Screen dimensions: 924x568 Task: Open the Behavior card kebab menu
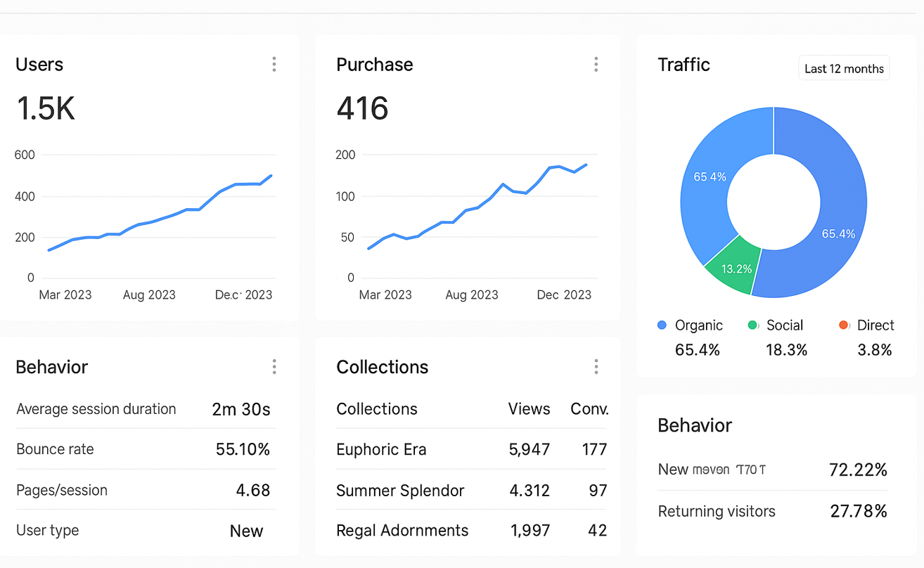(274, 366)
